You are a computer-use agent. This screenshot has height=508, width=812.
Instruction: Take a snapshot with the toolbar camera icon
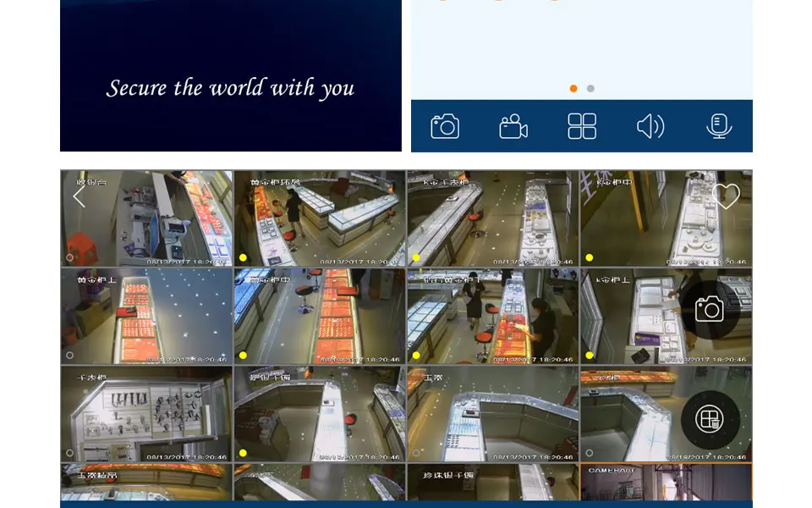[x=445, y=126]
